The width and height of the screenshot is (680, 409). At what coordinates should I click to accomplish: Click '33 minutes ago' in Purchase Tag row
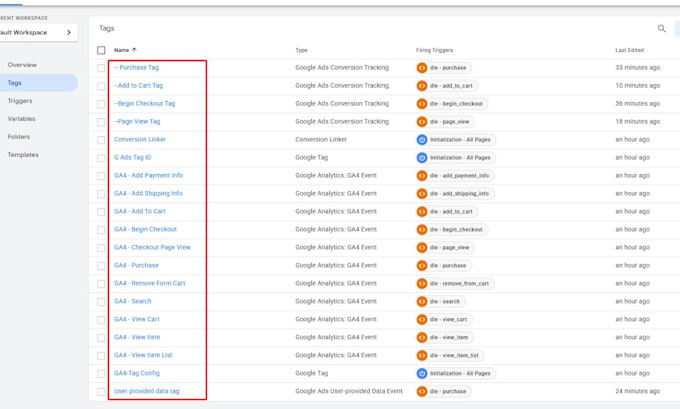tap(638, 68)
